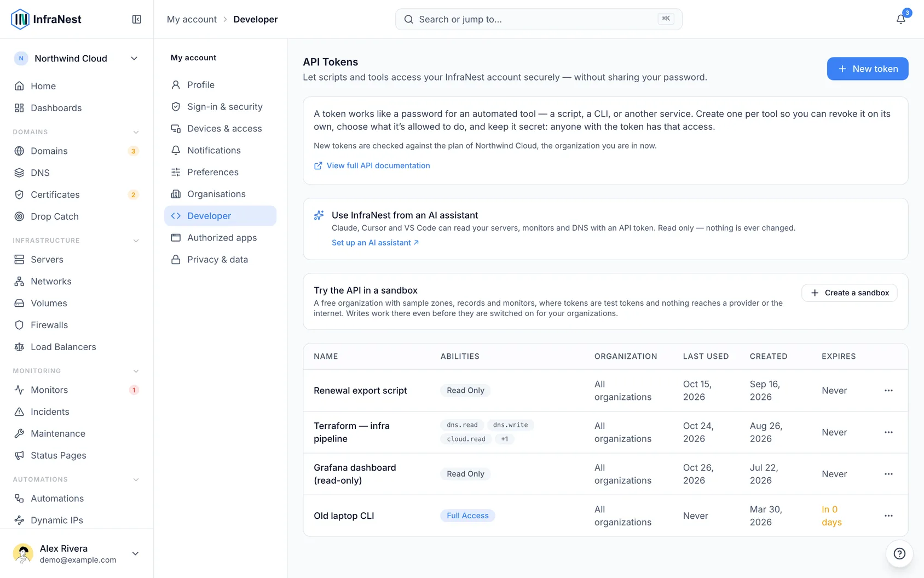Collapse the sidebar panel icon

137,19
